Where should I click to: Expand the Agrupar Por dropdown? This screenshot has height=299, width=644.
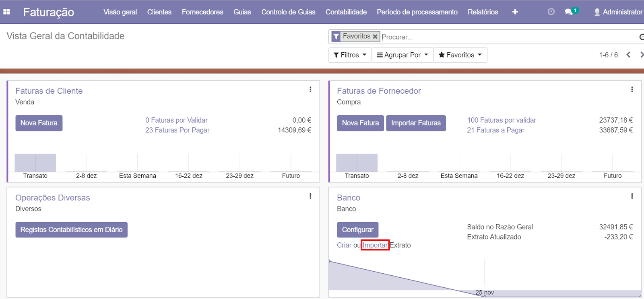402,55
